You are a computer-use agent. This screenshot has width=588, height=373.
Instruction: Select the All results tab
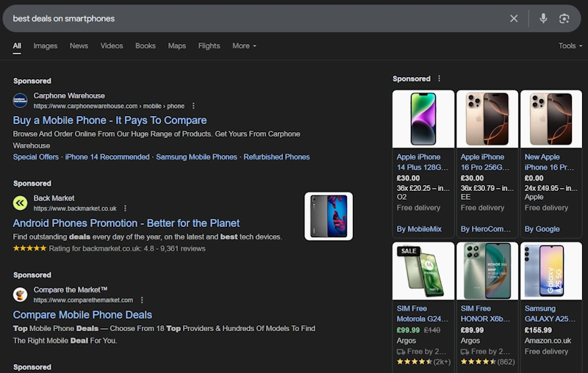click(17, 46)
